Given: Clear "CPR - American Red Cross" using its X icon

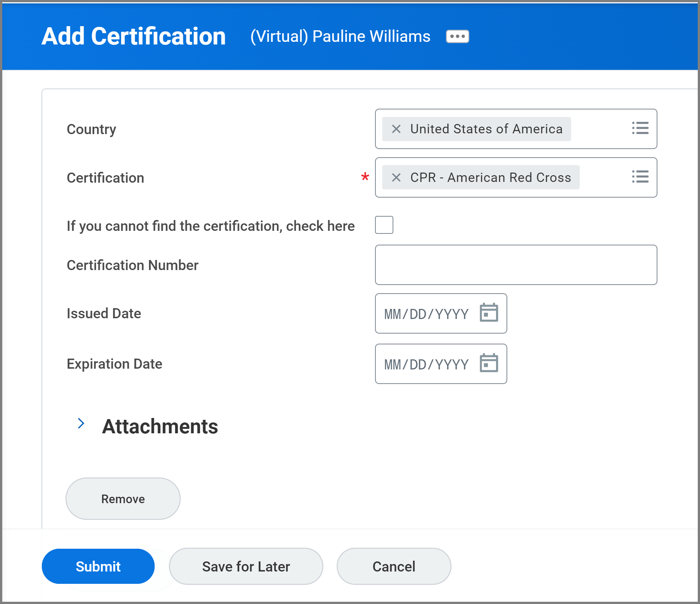Looking at the screenshot, I should tap(396, 177).
